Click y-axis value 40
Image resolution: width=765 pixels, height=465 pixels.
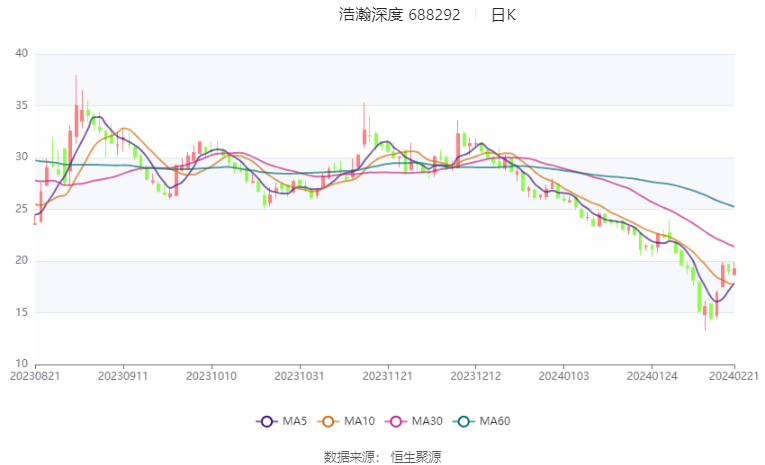pyautogui.click(x=21, y=53)
